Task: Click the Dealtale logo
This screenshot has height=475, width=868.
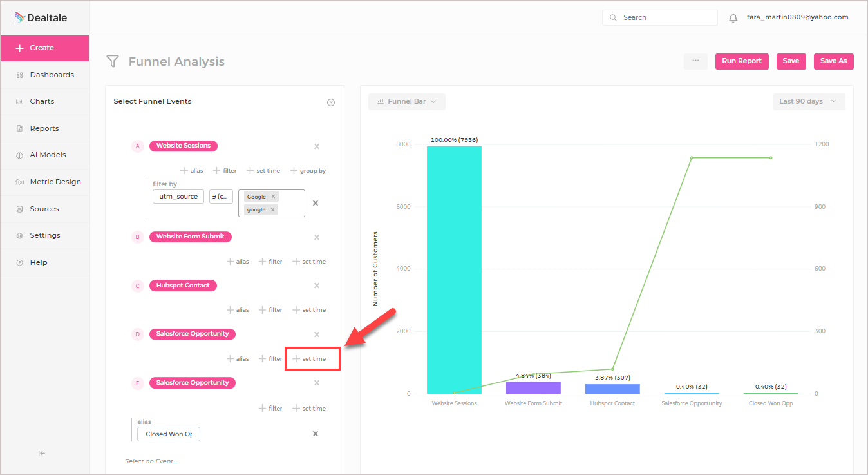Action: coord(41,18)
